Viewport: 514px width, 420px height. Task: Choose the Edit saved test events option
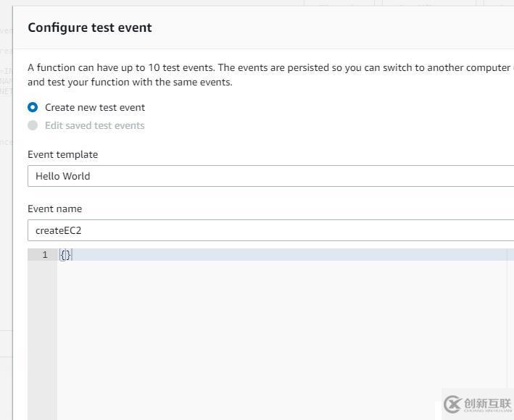(x=33, y=125)
